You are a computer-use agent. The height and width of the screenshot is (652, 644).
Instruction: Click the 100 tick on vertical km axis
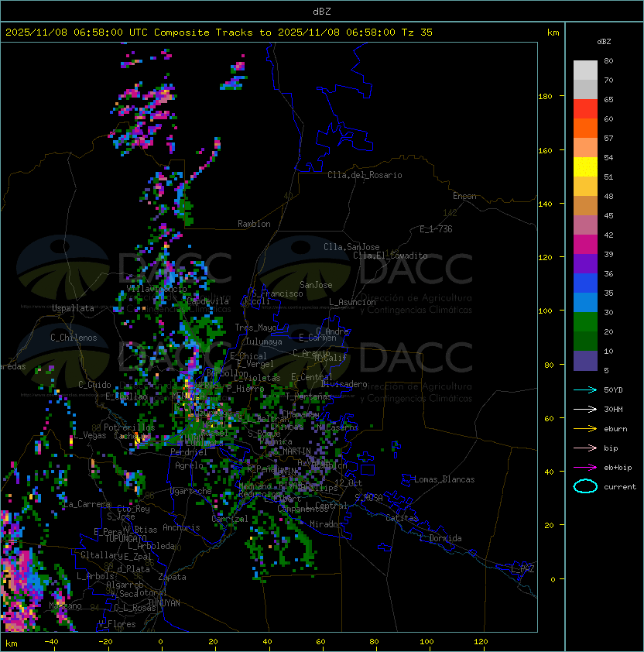(545, 311)
